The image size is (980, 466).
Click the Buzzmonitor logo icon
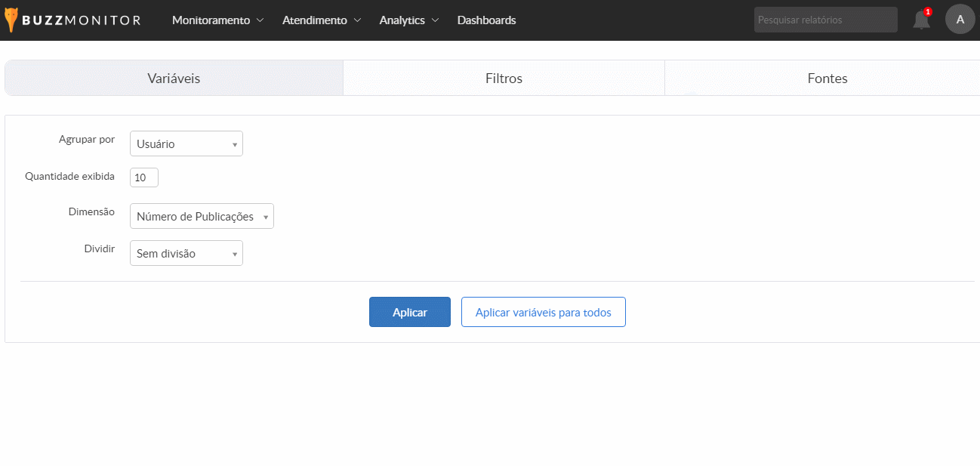(11, 20)
